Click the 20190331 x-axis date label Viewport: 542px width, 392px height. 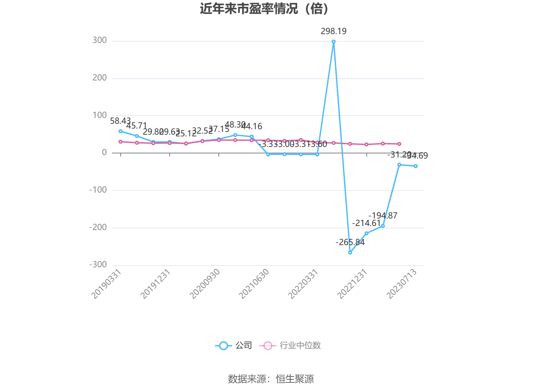click(107, 284)
